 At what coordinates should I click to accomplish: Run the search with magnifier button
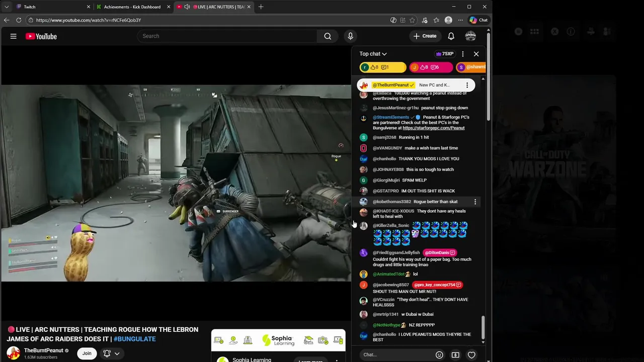coord(328,36)
